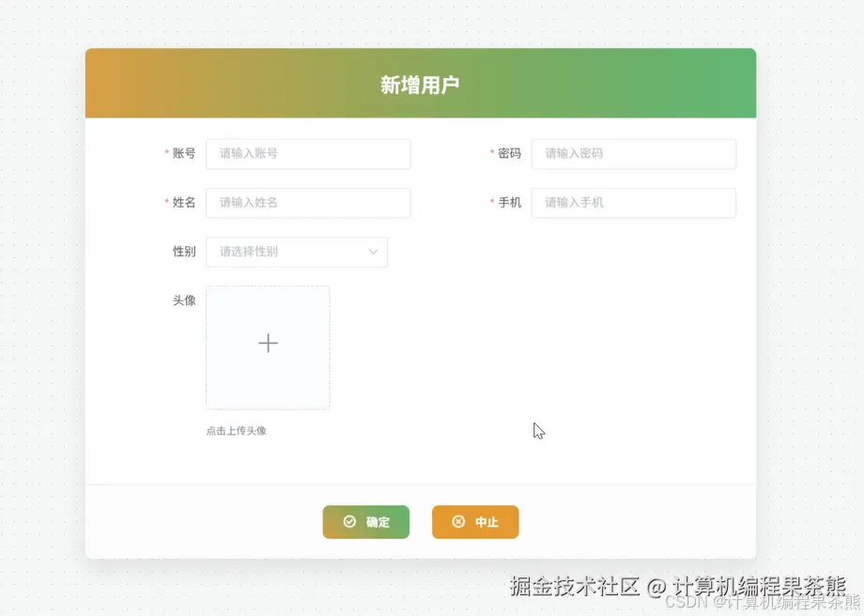Click the 中止 abort button
Image resolution: width=864 pixels, height=616 pixels.
point(475,522)
